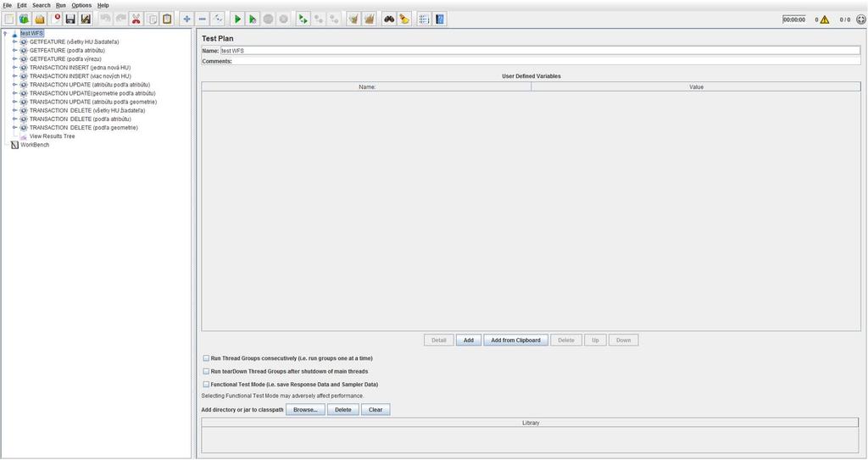
Task: Enable Run Thread Groups consecutively checkbox
Action: click(206, 358)
